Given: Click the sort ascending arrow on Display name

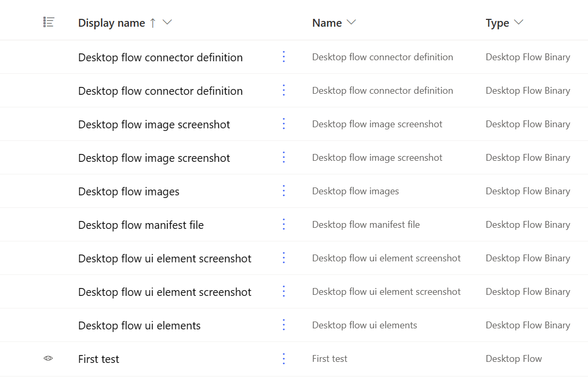Looking at the screenshot, I should coord(152,23).
